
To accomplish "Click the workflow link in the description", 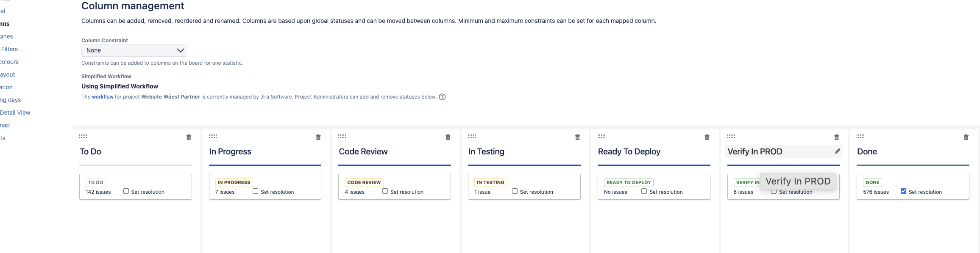I will coord(103,97).
